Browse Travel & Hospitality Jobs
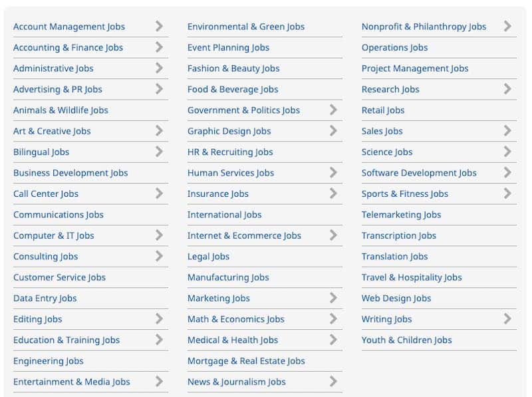This screenshot has width=532, height=397. click(412, 277)
